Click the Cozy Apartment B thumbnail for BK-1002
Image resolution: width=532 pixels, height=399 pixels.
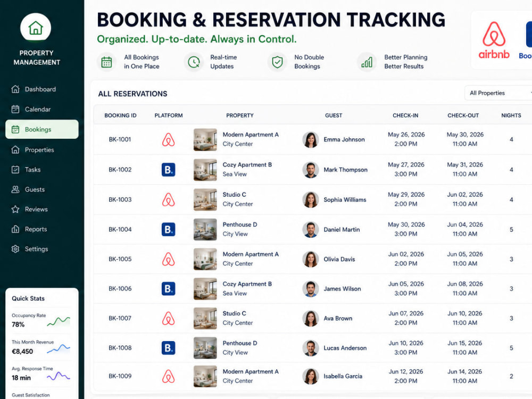pyautogui.click(x=205, y=170)
